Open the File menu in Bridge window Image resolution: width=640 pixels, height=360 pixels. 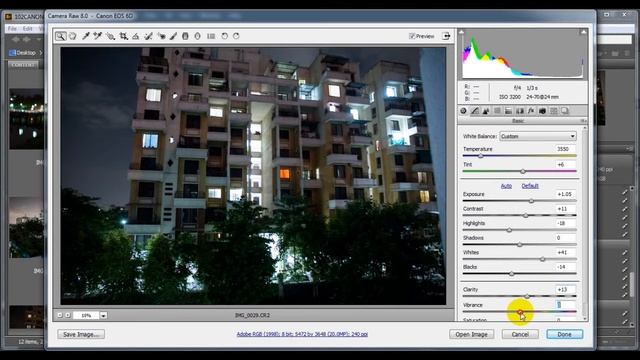click(12, 29)
